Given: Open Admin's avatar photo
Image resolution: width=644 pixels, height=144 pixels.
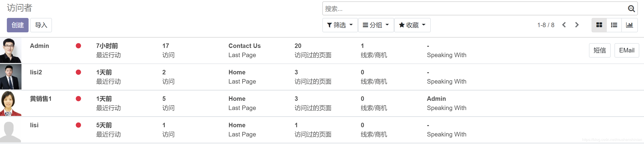Looking at the screenshot, I should (11, 51).
